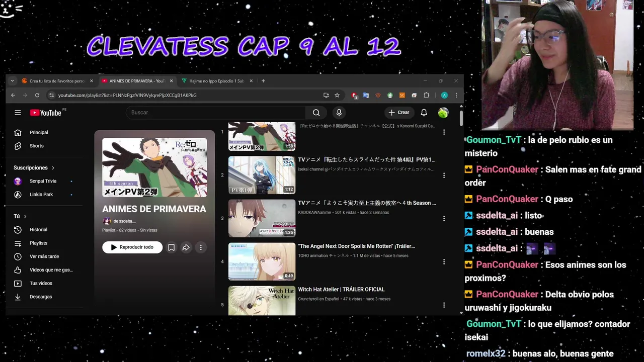
Task: Start voice search with the microphone
Action: [339, 113]
